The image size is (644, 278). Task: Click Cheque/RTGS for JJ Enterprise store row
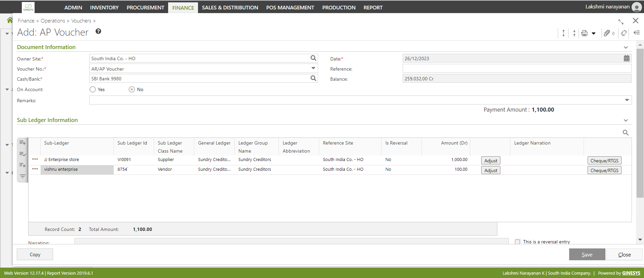(604, 161)
